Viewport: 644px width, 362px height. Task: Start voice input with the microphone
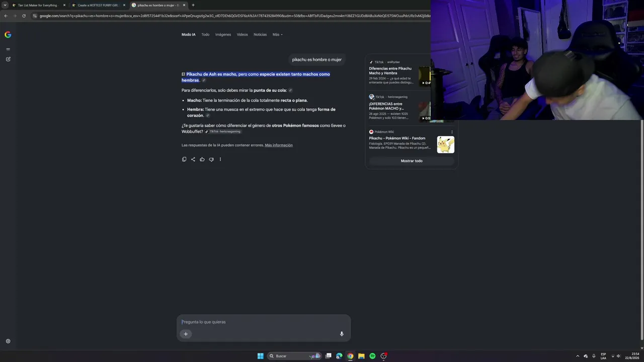342,334
